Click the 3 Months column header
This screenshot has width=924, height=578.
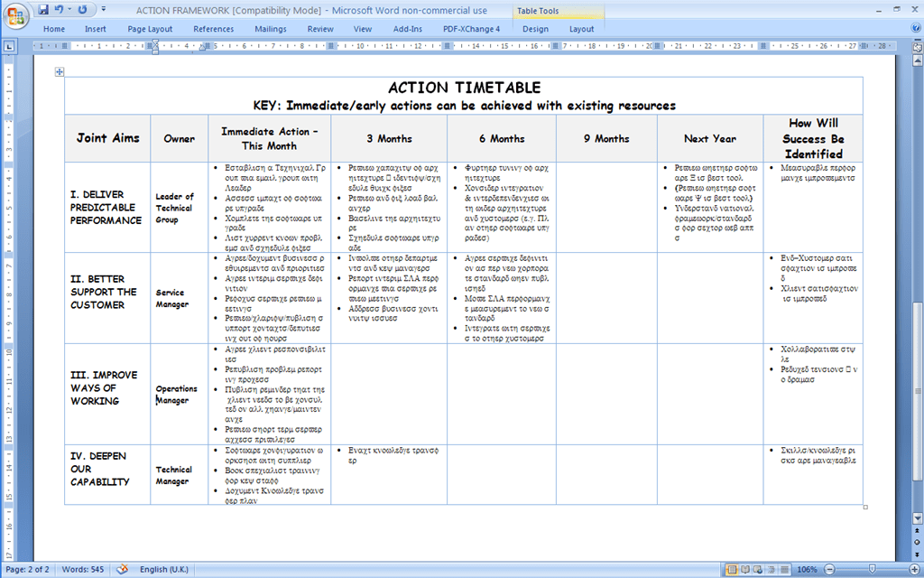(389, 138)
